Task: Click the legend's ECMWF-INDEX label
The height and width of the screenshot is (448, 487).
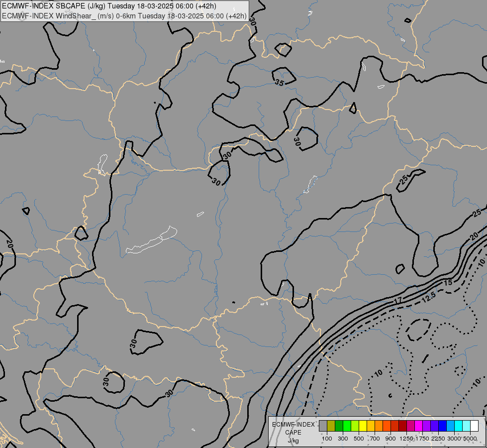Action: pos(293,425)
